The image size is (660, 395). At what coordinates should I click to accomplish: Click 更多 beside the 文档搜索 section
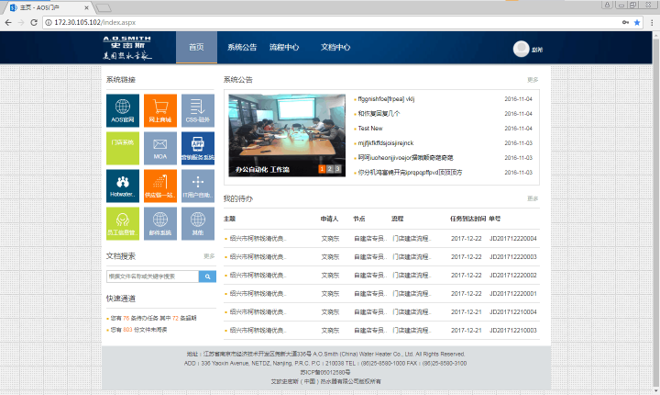[209, 256]
